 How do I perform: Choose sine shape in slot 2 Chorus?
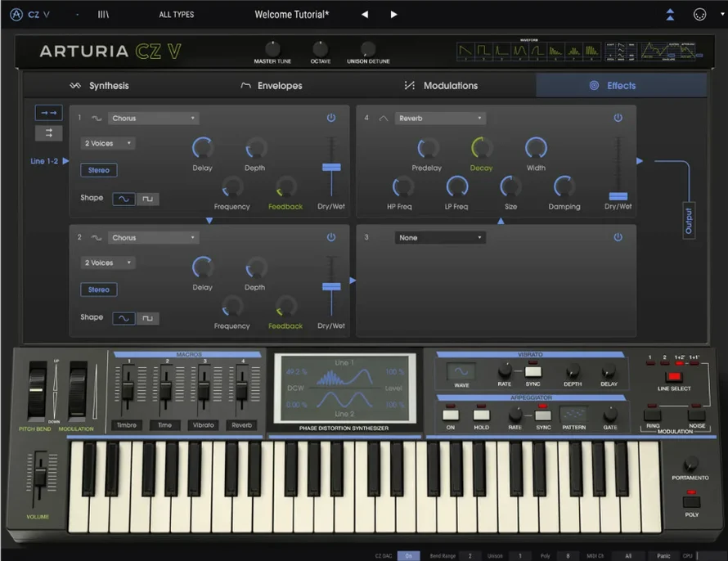[124, 318]
